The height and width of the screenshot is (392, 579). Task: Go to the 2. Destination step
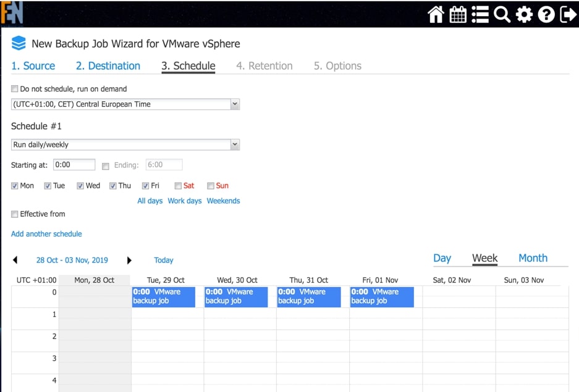click(x=108, y=66)
